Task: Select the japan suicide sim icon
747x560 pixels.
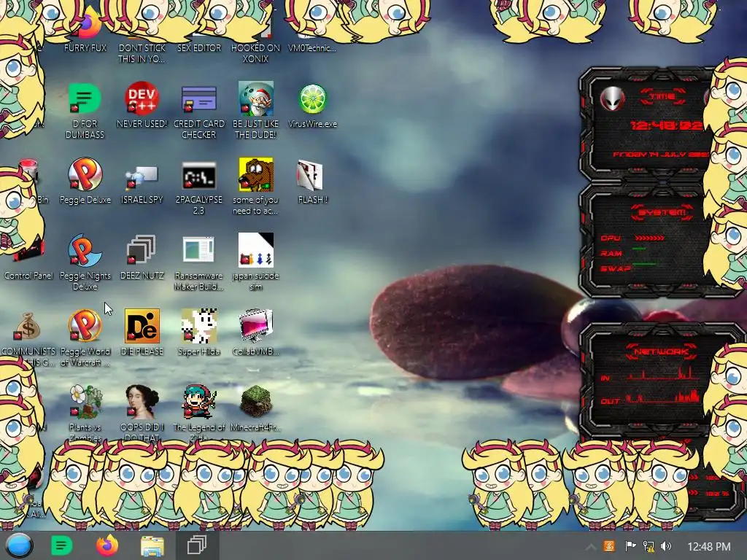Action: click(x=256, y=251)
